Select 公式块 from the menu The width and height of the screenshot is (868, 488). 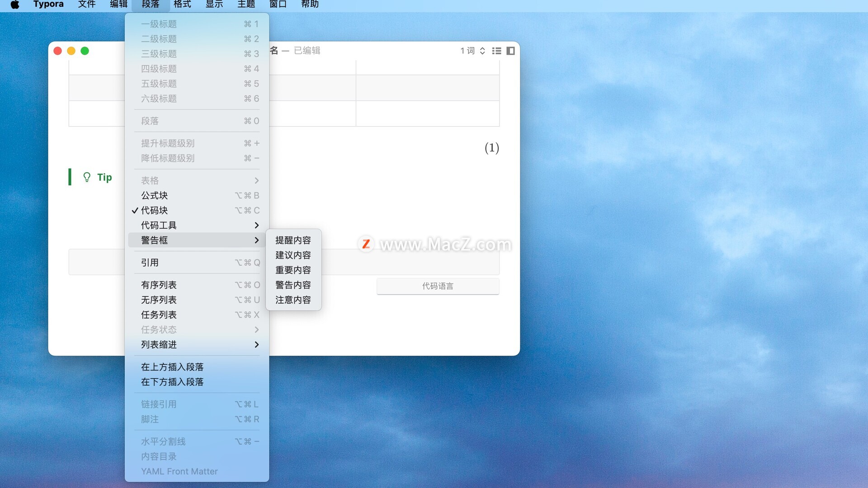[x=197, y=195]
